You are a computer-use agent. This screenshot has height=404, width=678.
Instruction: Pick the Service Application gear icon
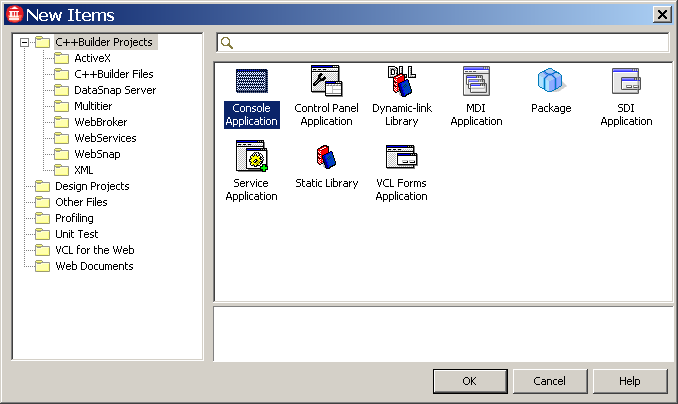point(252,156)
